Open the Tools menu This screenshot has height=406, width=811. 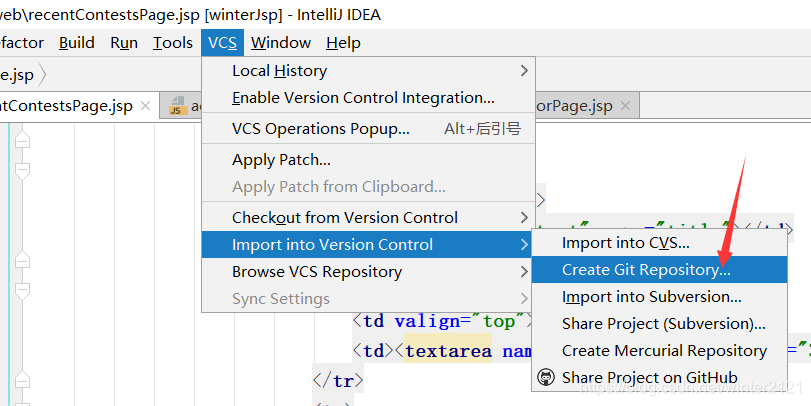[173, 42]
